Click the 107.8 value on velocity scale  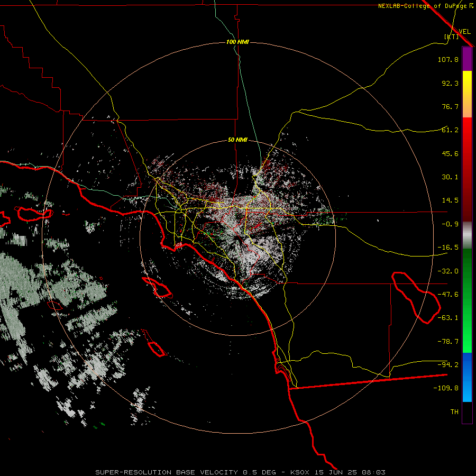(448, 59)
